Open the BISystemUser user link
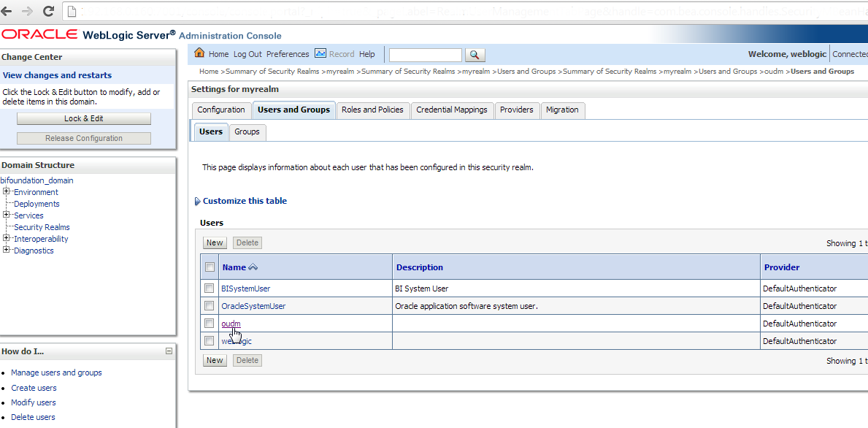The height and width of the screenshot is (428, 868). [246, 288]
